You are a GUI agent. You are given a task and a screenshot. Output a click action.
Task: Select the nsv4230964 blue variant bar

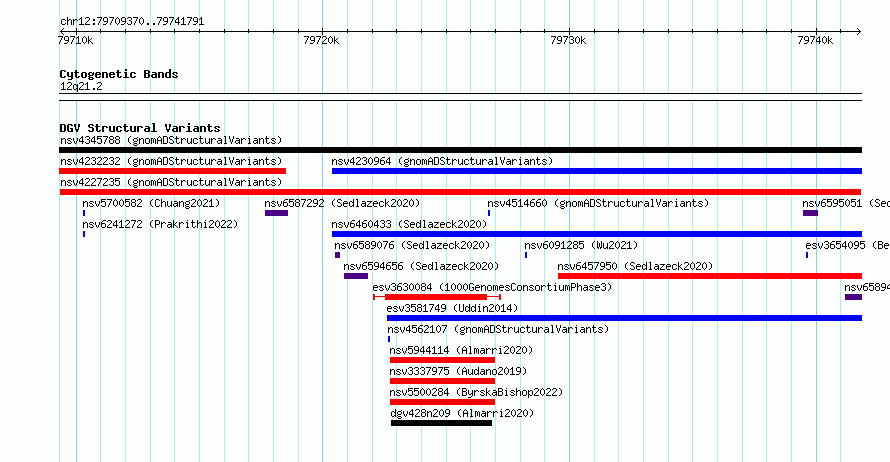point(597,171)
